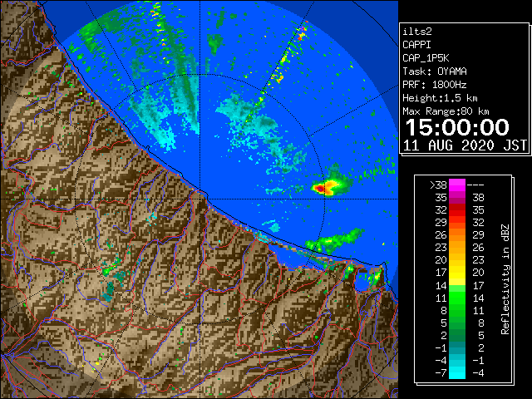Click the 'CAP_1P5K' text
Screen dimensions: 532x399
coord(426,58)
